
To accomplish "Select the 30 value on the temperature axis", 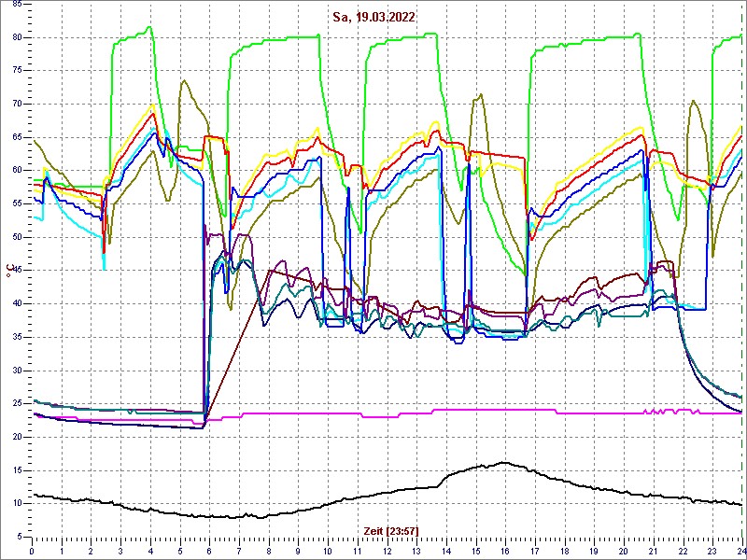I will [16, 371].
